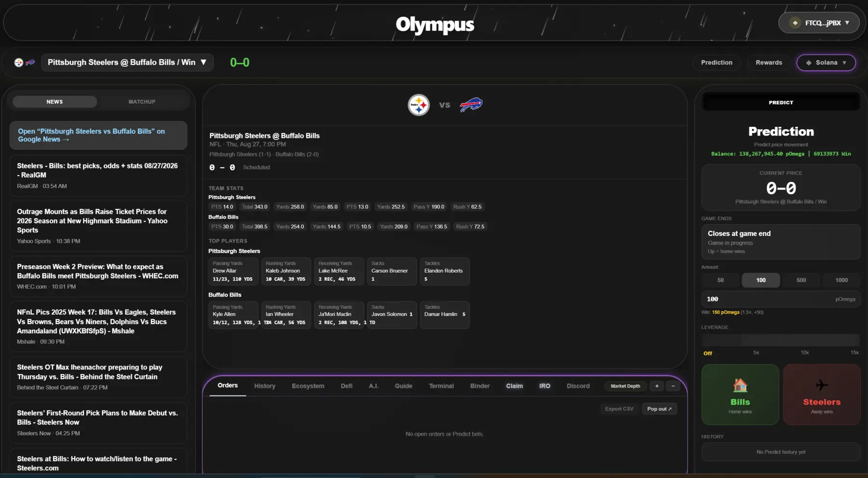The width and height of the screenshot is (868, 478).
Task: Select the 50 amount preset
Action: pos(720,280)
